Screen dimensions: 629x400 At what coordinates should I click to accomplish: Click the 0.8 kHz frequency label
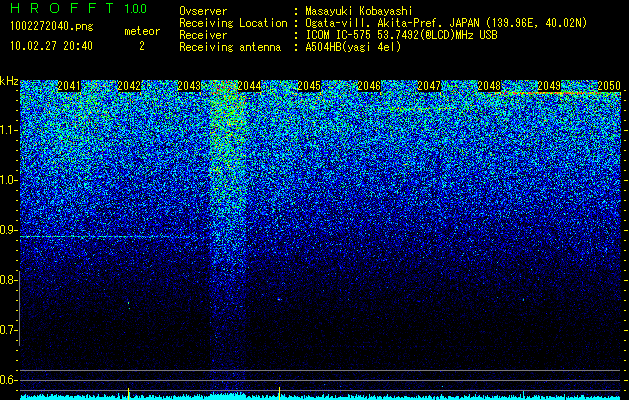pos(8,280)
